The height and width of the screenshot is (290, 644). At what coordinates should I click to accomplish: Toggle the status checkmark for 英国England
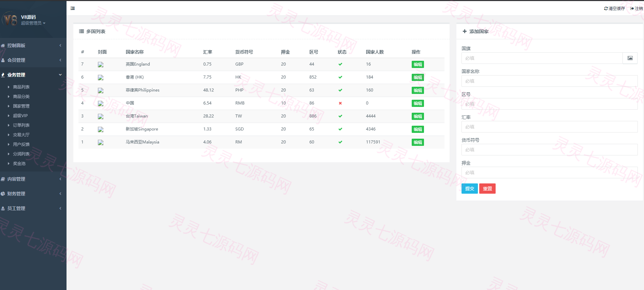(x=340, y=64)
